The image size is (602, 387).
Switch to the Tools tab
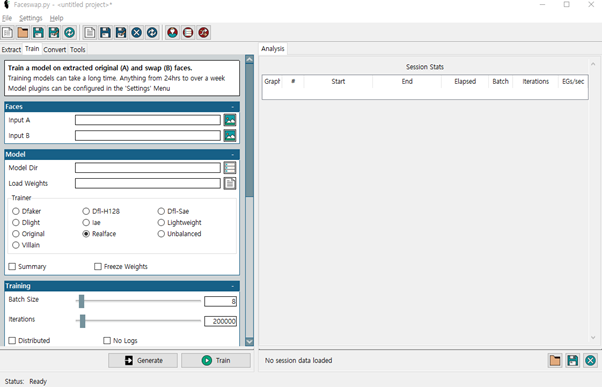click(78, 50)
